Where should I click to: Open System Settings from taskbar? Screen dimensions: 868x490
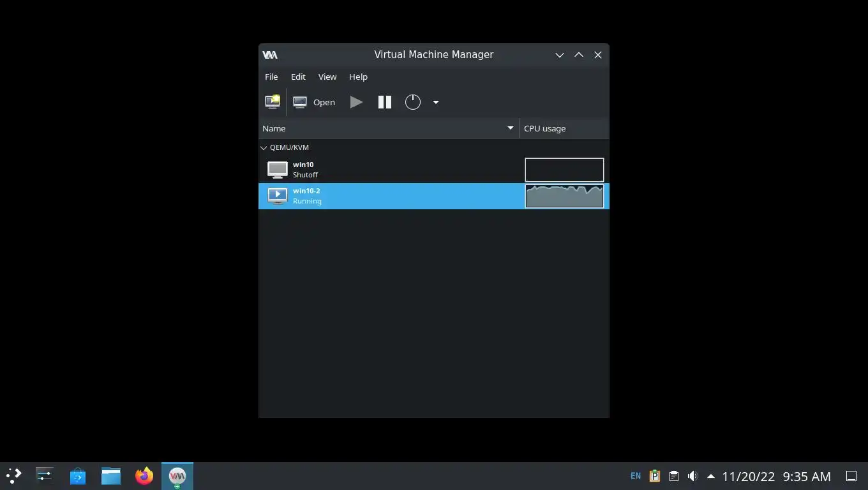pyautogui.click(x=45, y=476)
